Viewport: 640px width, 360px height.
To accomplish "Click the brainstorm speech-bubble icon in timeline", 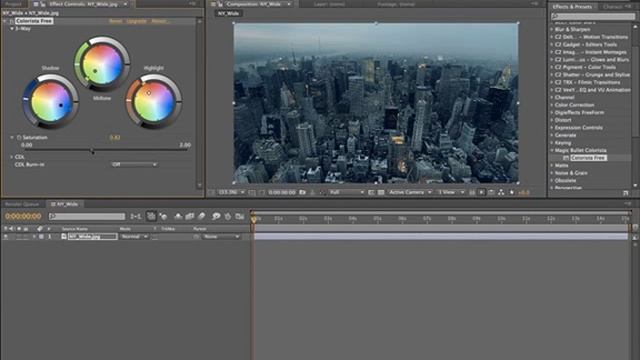I will 216,216.
